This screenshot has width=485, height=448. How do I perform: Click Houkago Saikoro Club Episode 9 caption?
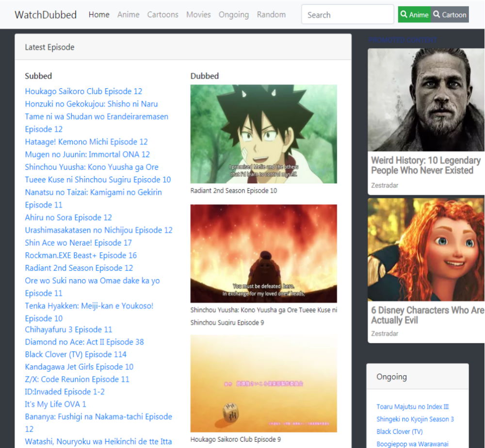[x=236, y=439]
